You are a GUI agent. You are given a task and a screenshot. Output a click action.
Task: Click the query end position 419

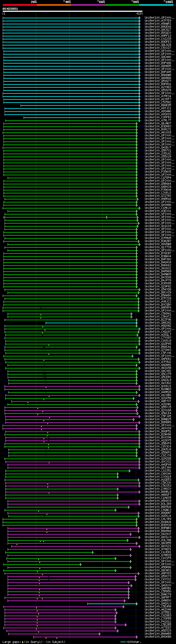(x=139, y=13)
